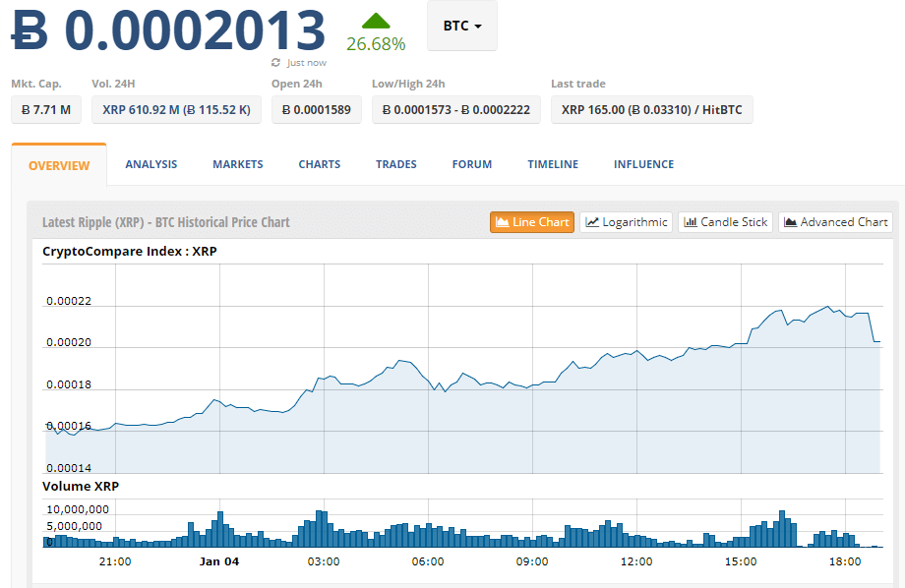Open the Forum tab
This screenshot has height=588, width=905.
coord(472,164)
